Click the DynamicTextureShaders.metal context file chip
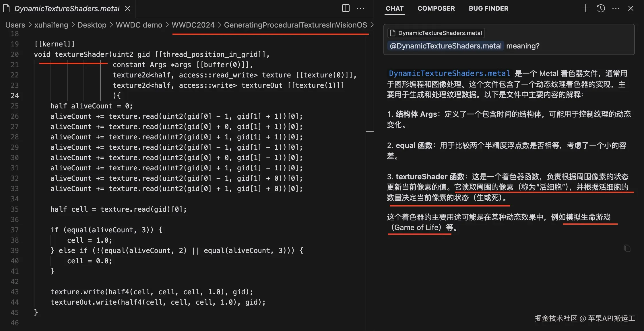The image size is (644, 331). click(436, 33)
